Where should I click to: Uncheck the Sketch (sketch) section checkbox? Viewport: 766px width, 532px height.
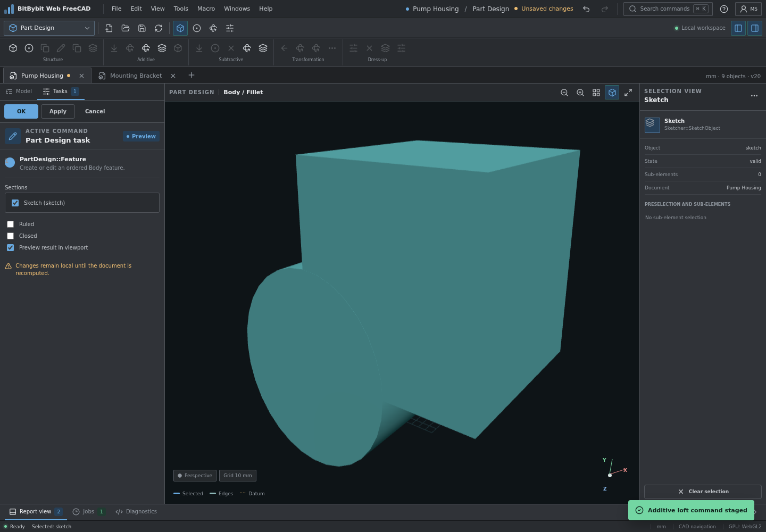click(x=15, y=203)
